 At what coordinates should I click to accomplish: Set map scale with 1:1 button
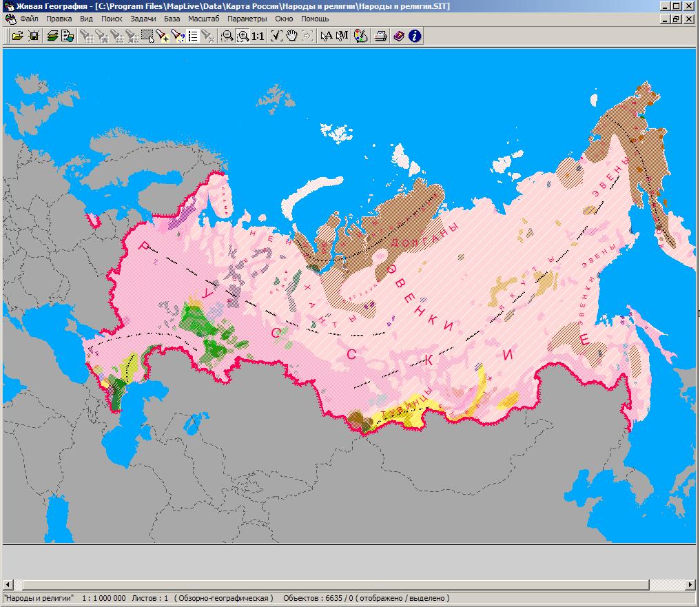pos(258,36)
